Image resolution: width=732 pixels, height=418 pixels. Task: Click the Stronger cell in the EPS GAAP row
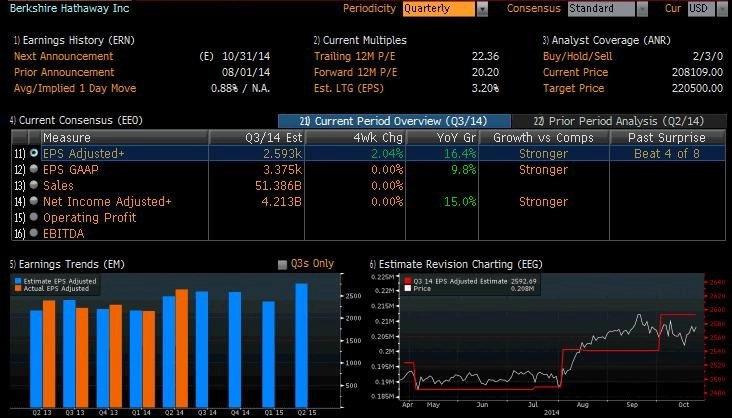(543, 170)
